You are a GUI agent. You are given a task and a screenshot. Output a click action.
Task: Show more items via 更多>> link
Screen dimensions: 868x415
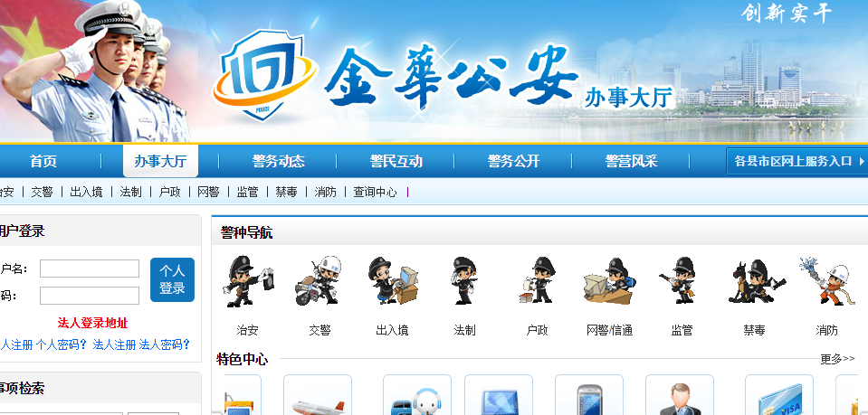tap(837, 359)
